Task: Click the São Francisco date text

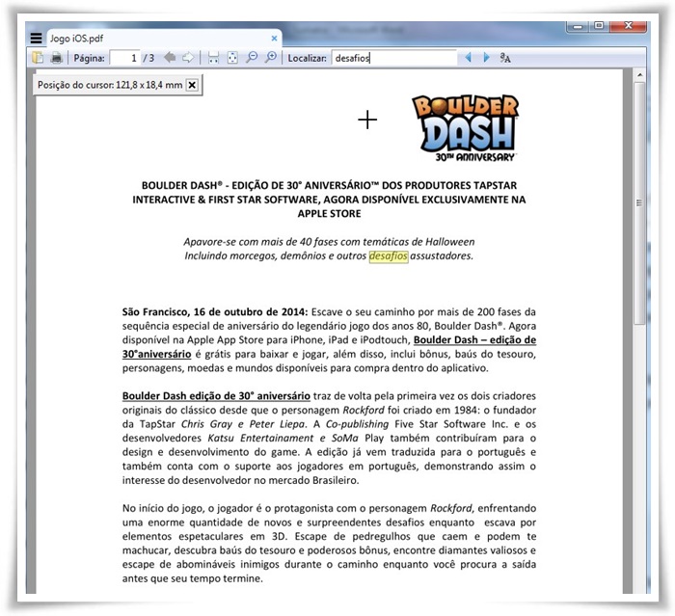Action: 215,311
